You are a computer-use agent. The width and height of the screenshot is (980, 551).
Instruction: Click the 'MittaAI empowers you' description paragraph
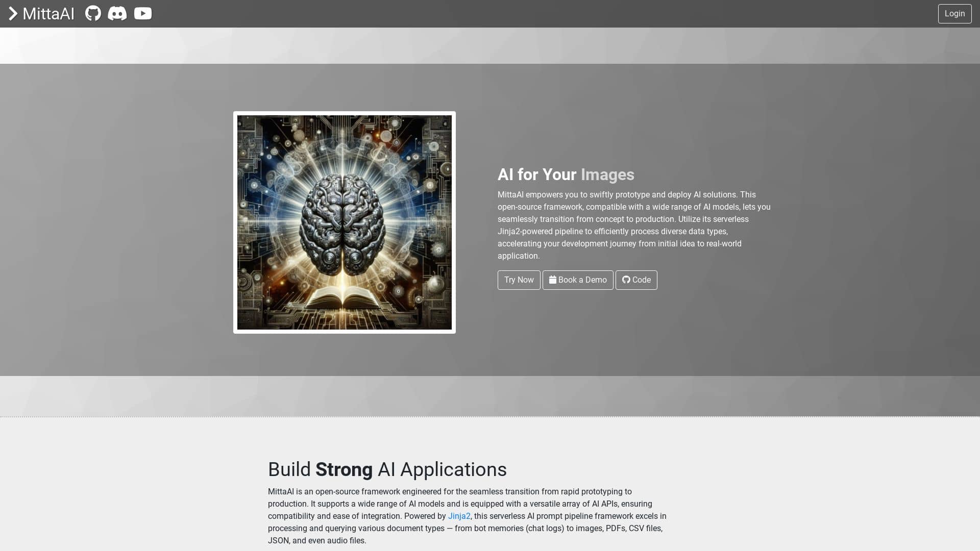point(634,226)
